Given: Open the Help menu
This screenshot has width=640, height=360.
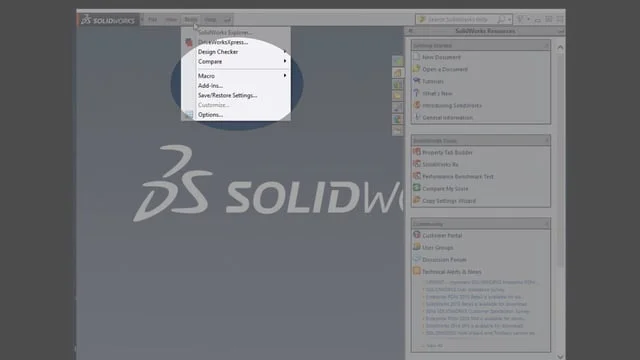Looking at the screenshot, I should [210, 20].
